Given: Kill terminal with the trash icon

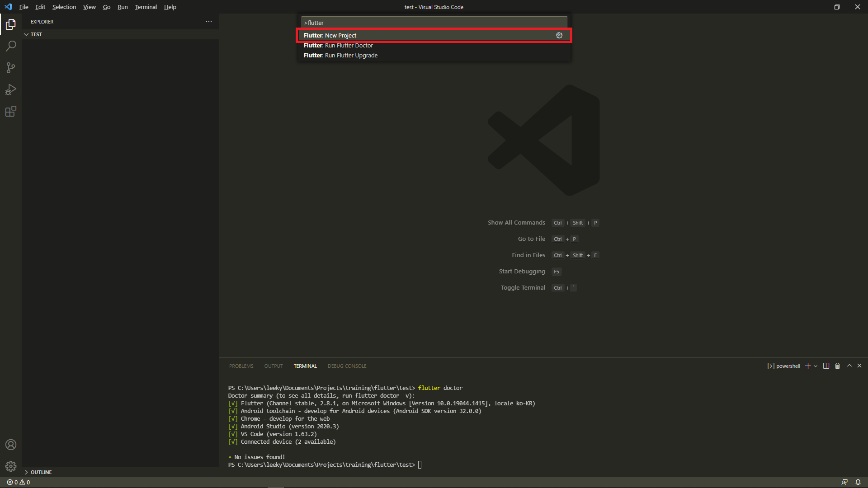Looking at the screenshot, I should [837, 366].
